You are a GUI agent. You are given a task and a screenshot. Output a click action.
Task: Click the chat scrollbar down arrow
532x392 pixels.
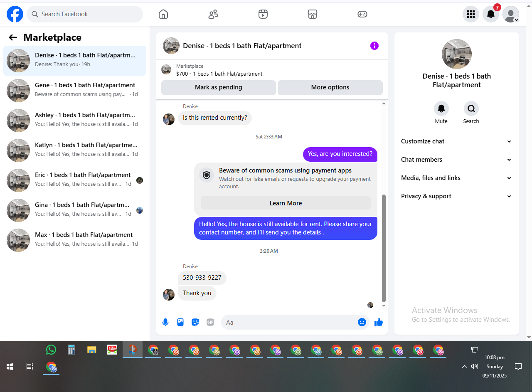(x=384, y=306)
